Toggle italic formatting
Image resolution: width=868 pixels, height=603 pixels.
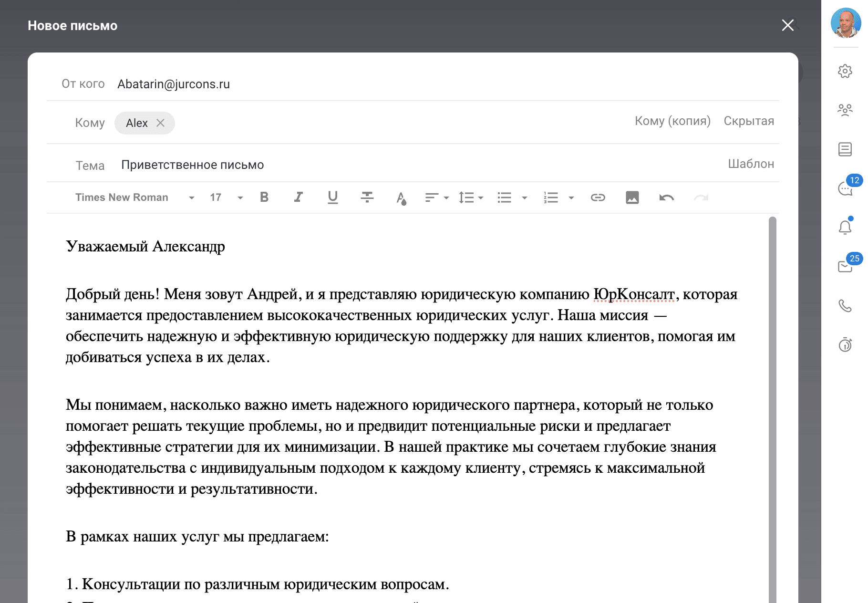(299, 197)
